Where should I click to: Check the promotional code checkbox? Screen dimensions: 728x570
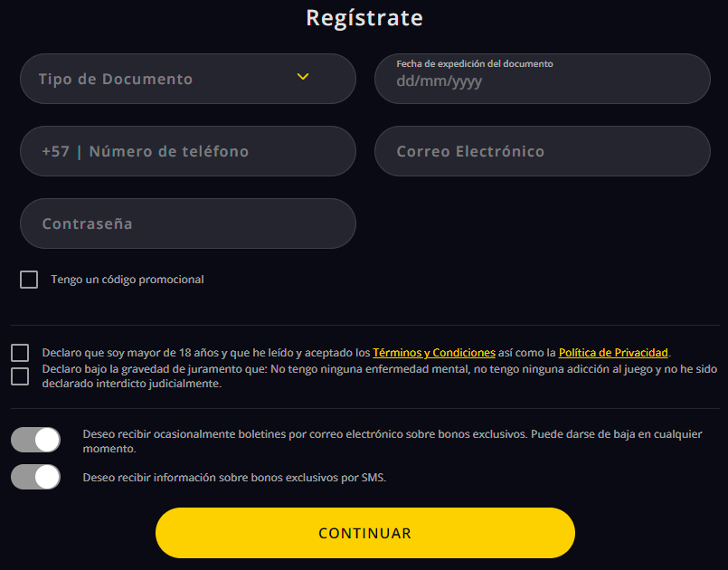(x=29, y=280)
